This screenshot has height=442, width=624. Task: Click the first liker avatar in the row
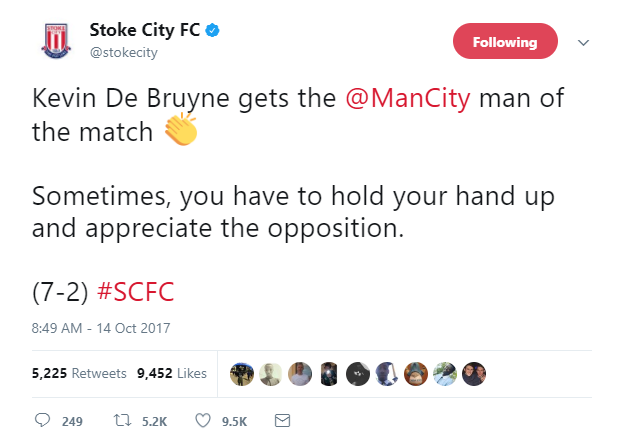coord(240,373)
